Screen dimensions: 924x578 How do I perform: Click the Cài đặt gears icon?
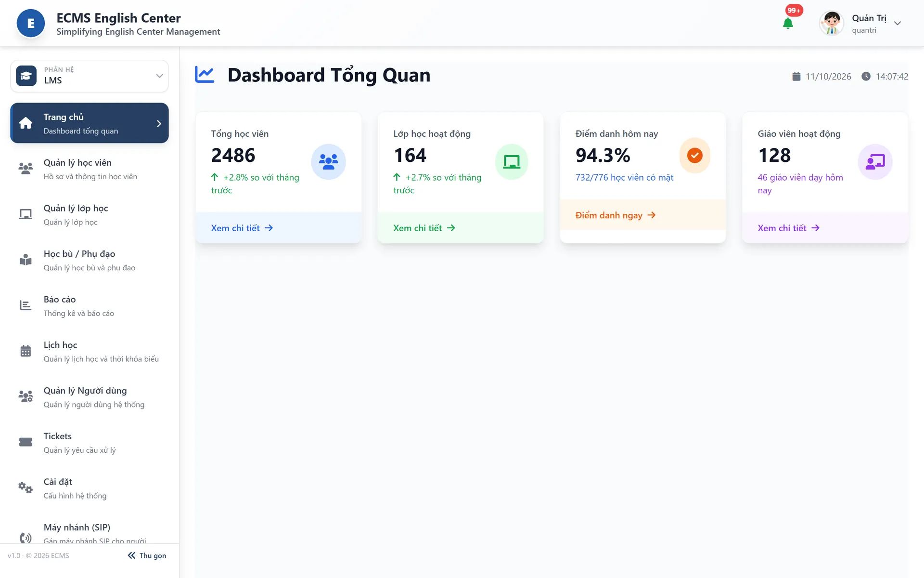[26, 487]
